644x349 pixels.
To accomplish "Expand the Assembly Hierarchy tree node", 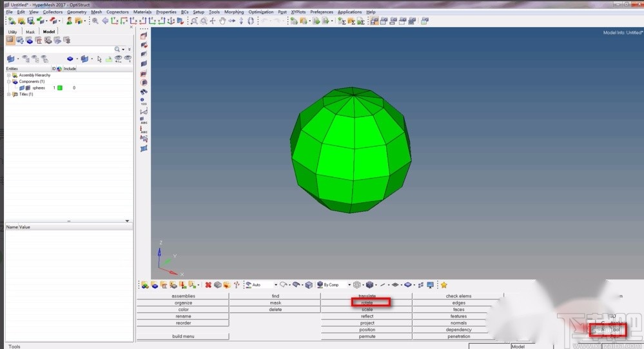I will tap(8, 75).
